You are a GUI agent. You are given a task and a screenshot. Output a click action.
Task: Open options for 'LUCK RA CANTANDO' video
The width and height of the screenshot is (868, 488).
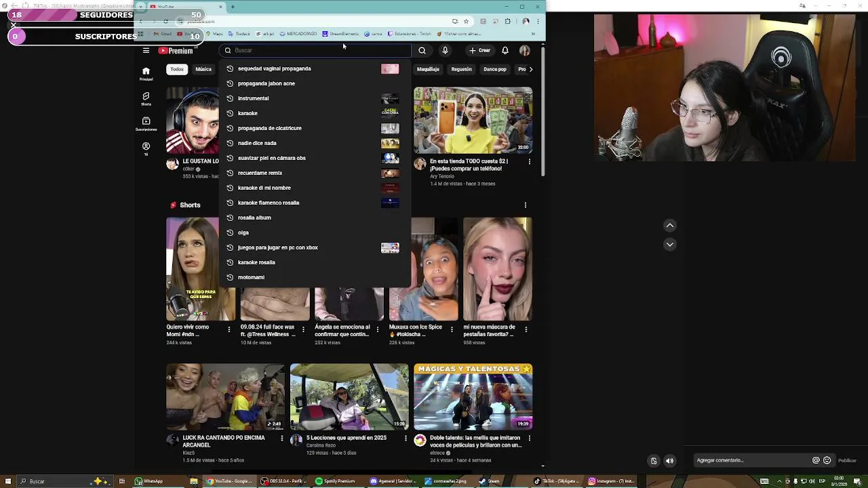pyautogui.click(x=282, y=439)
